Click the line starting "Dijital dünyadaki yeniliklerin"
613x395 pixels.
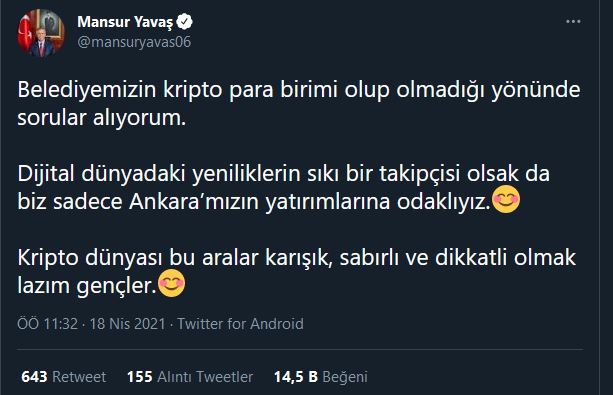283,174
